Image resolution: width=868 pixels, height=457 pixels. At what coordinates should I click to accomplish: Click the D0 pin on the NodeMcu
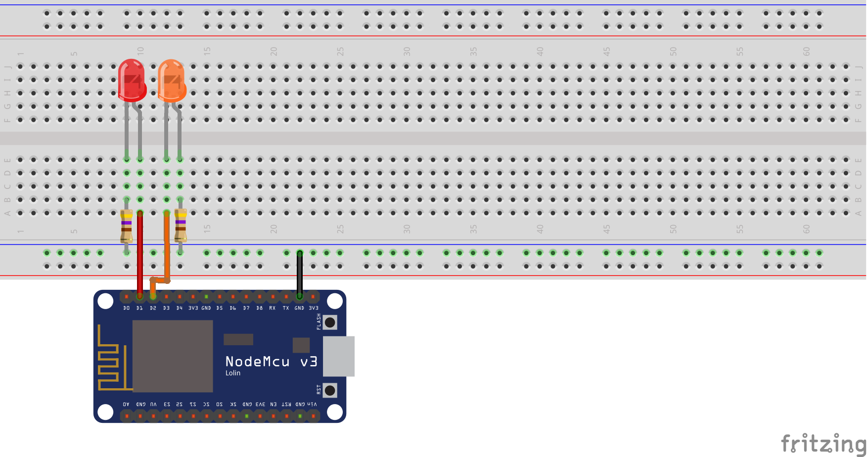coord(127,297)
